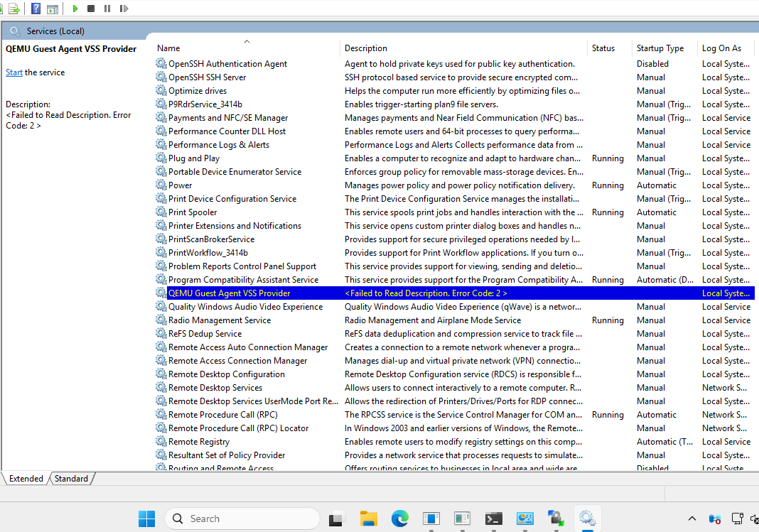Viewport: 759px width, 532px height.
Task: Click the Failed to Read Description highlighted cell
Action: click(426, 293)
